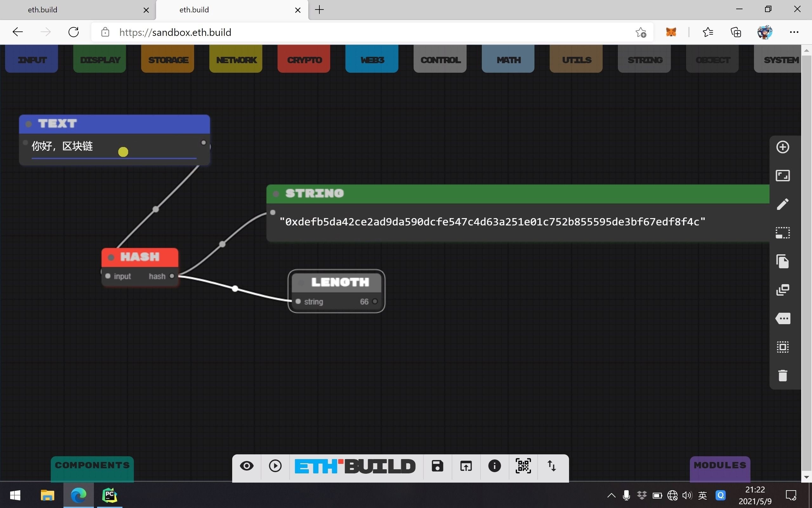Screen dimensions: 812x508
Task: Open the WEB3 node category
Action: (372, 59)
